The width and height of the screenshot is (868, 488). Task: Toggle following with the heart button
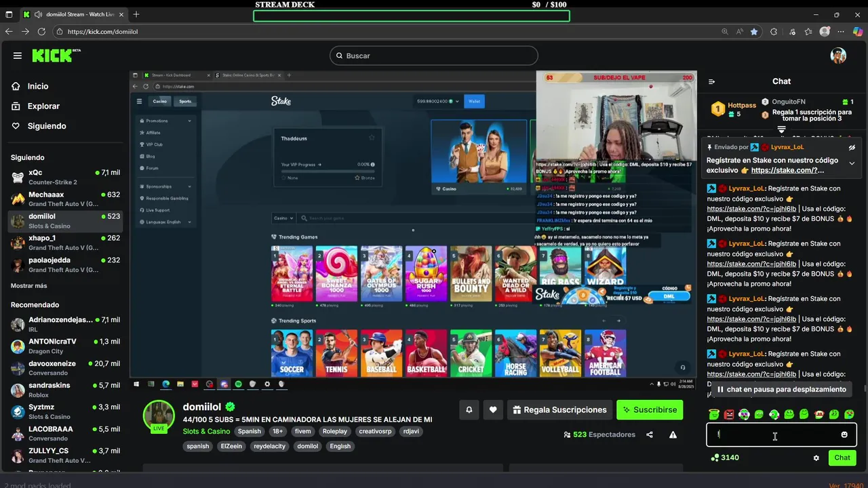coord(493,410)
